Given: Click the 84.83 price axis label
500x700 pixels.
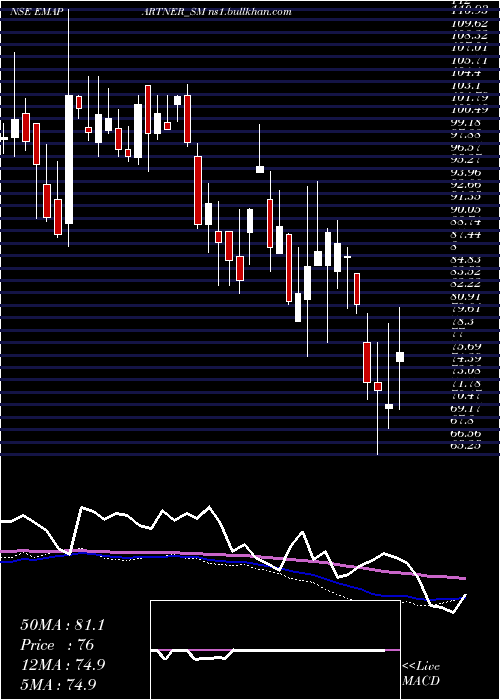Looking at the screenshot, I should pos(467,260).
